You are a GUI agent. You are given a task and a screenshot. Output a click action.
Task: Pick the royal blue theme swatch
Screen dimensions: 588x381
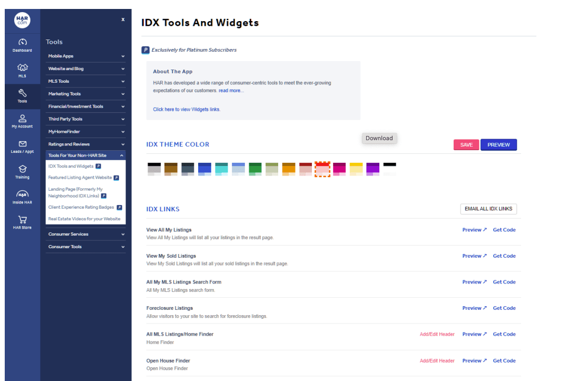(x=205, y=169)
